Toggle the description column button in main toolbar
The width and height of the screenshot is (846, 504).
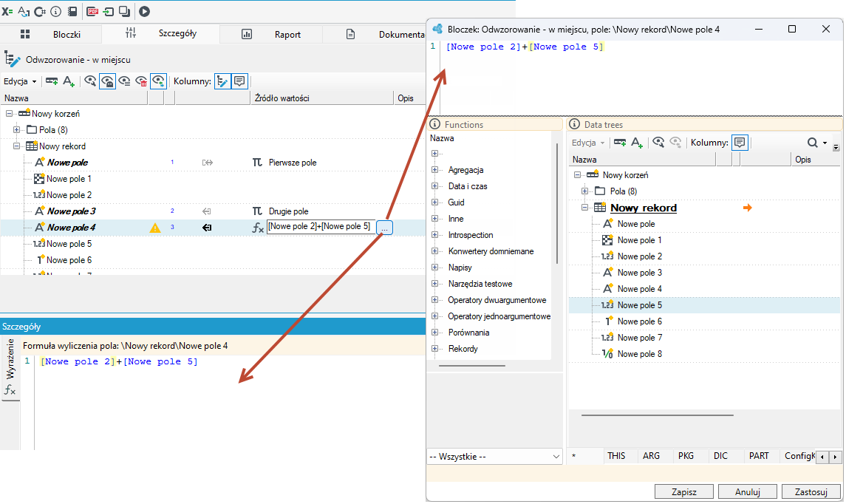pos(239,81)
